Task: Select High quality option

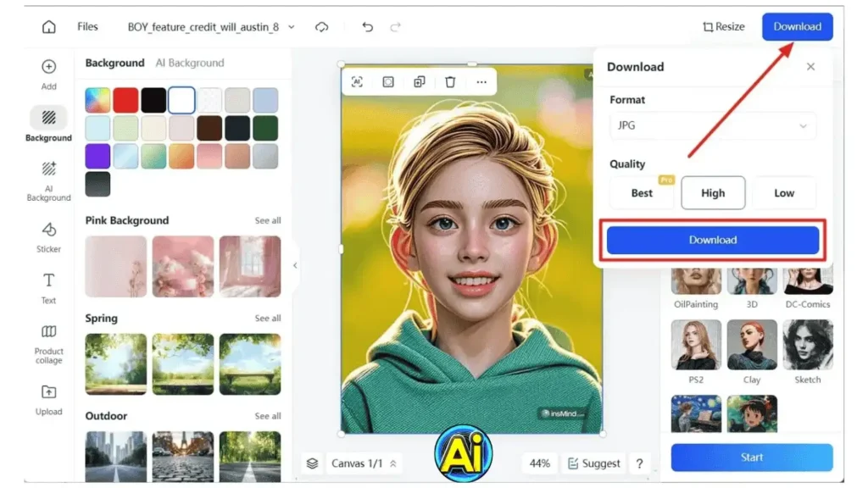Action: click(713, 193)
